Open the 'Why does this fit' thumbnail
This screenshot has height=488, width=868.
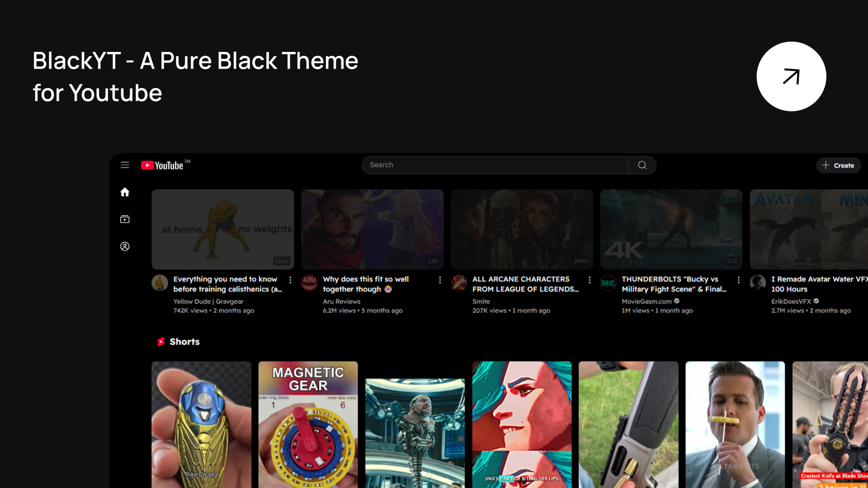tap(373, 230)
